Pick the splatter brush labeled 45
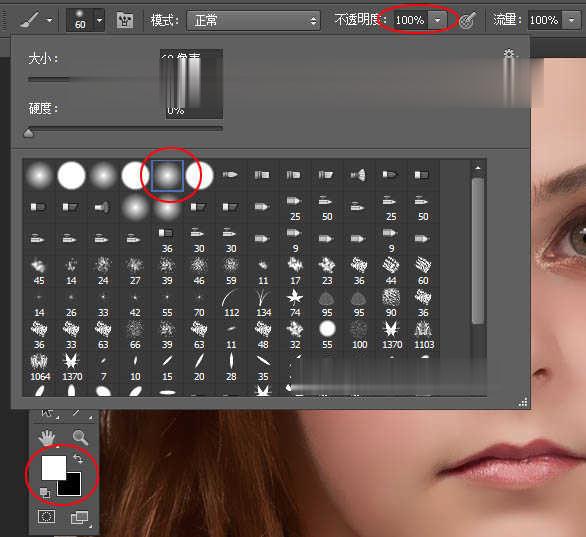The width and height of the screenshot is (586, 537). 39,271
